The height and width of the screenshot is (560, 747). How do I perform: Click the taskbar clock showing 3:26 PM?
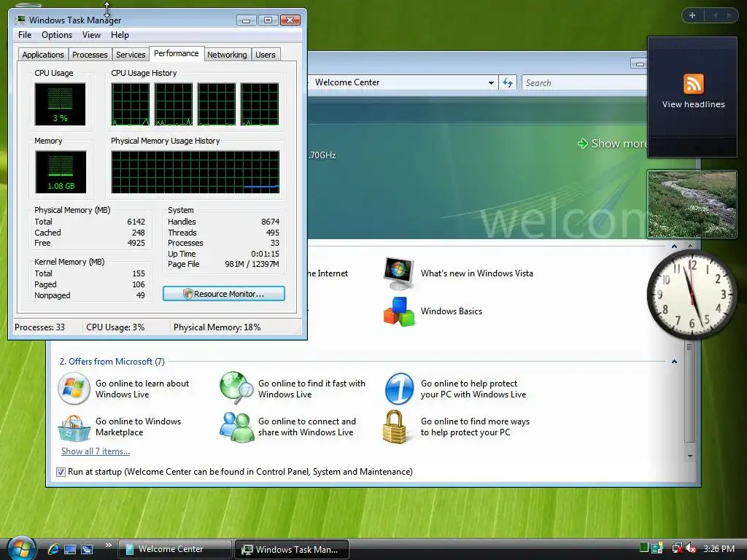click(x=719, y=548)
